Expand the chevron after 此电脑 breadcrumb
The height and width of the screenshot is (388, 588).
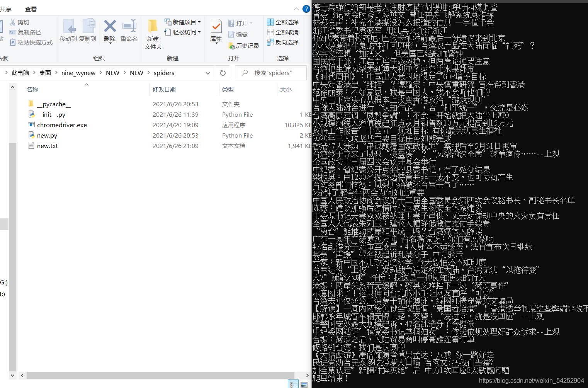tap(34, 73)
